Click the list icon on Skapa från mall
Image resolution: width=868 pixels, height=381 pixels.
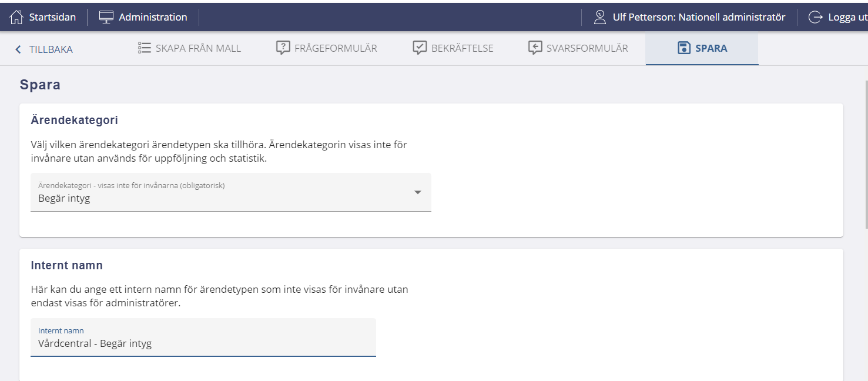(x=144, y=48)
